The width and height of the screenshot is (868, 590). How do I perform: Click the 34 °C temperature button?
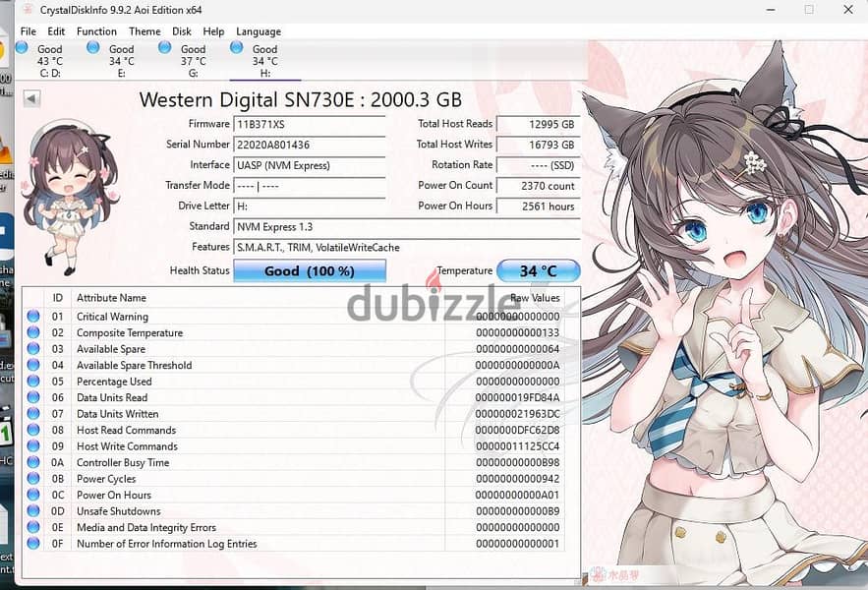[538, 270]
